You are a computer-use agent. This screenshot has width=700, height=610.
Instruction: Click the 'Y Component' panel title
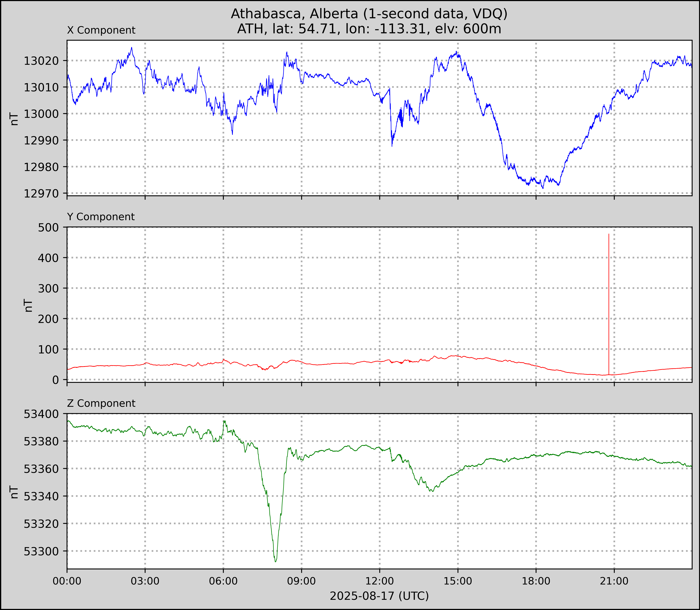pyautogui.click(x=101, y=217)
